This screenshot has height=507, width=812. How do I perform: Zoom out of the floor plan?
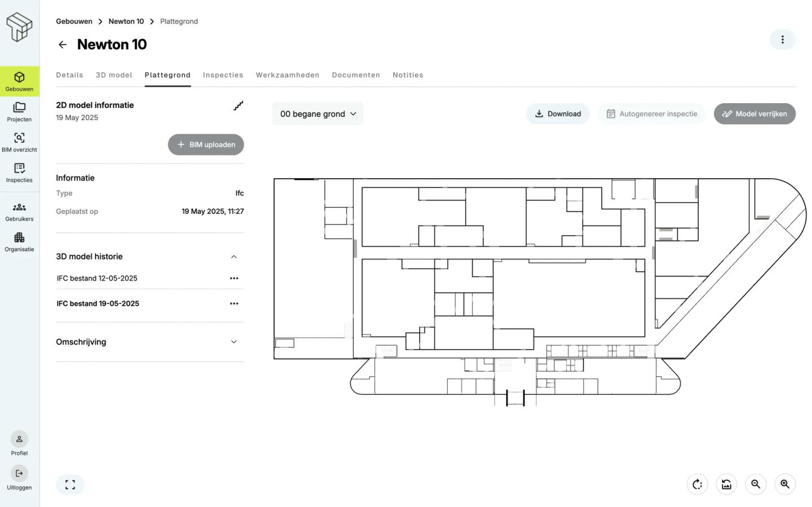point(756,484)
